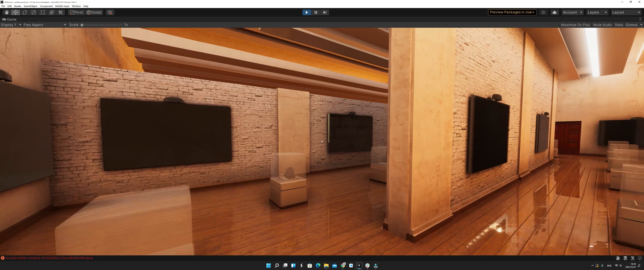Select the Rotate tool
Screen dimensions: 644x270
click(25, 12)
